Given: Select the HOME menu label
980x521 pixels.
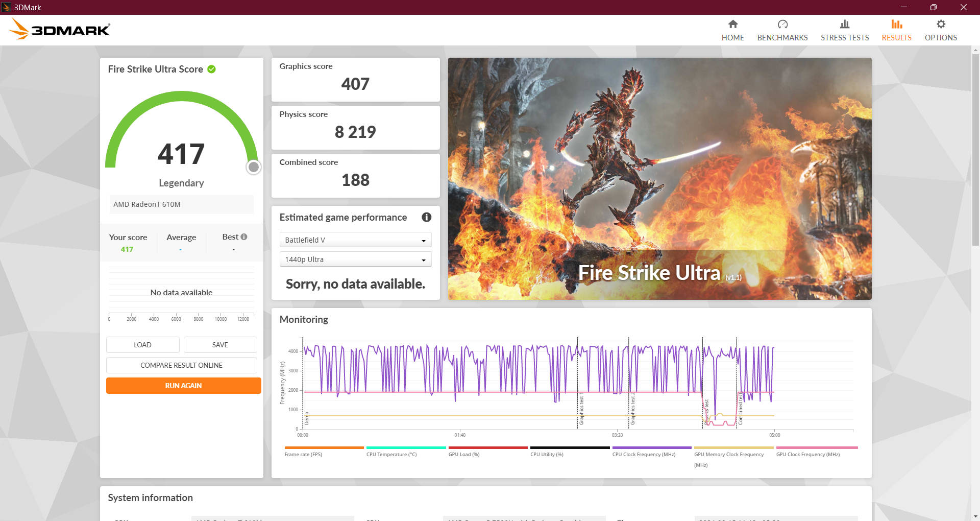Looking at the screenshot, I should click(x=732, y=38).
